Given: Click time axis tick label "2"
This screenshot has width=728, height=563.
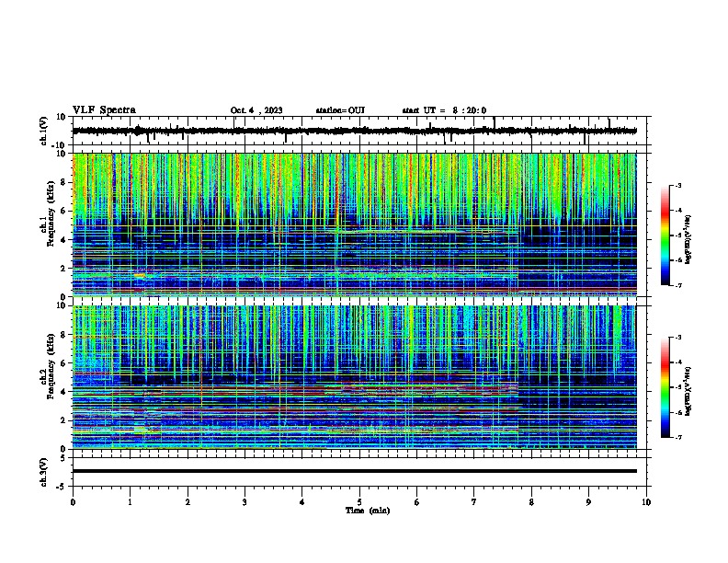Looking at the screenshot, I should (188, 501).
